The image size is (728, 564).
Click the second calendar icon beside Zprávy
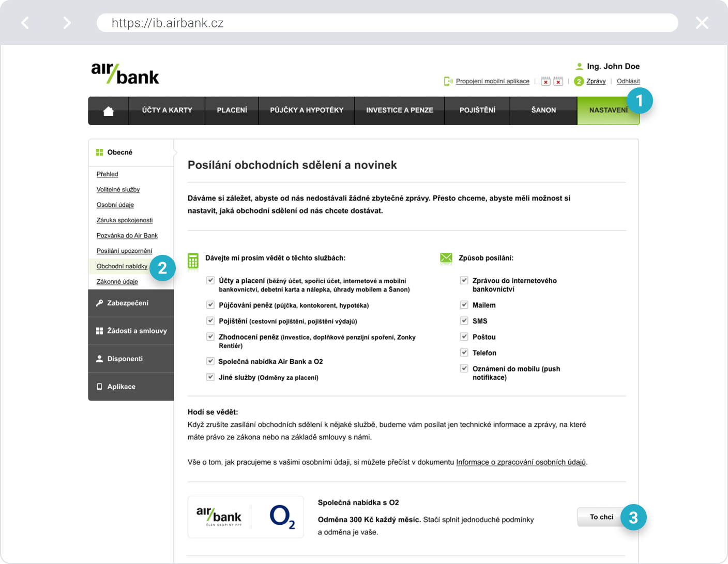pyautogui.click(x=558, y=81)
